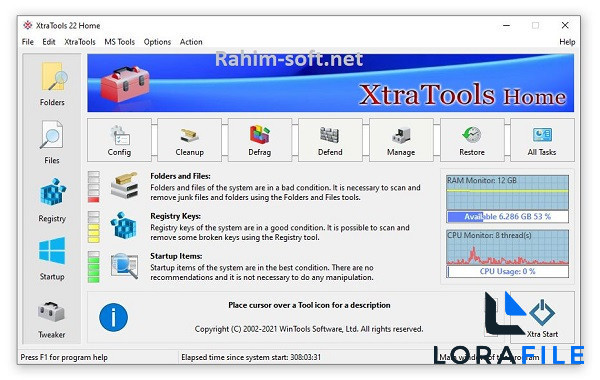The width and height of the screenshot is (600, 380).
Task: Click the 'Startup Items:' heading
Action: 176,256
